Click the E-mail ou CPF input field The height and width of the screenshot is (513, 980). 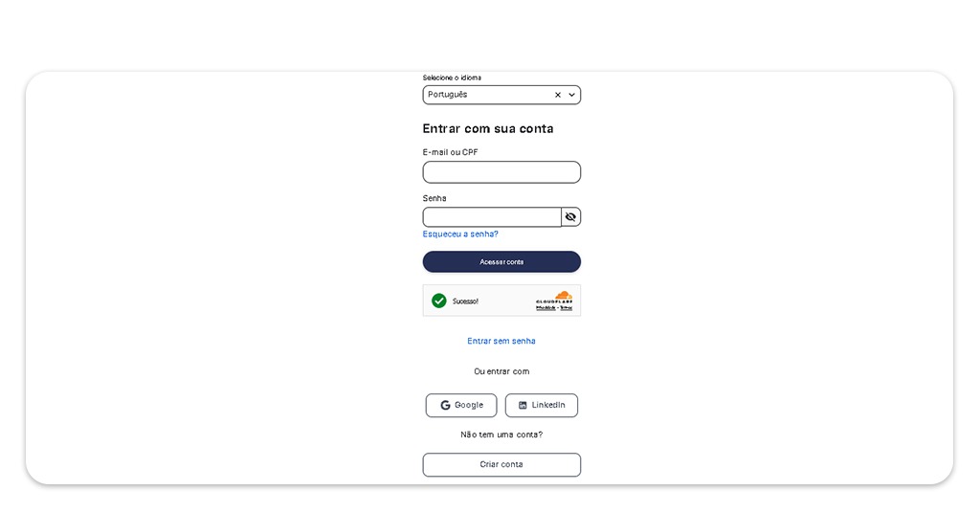click(501, 172)
